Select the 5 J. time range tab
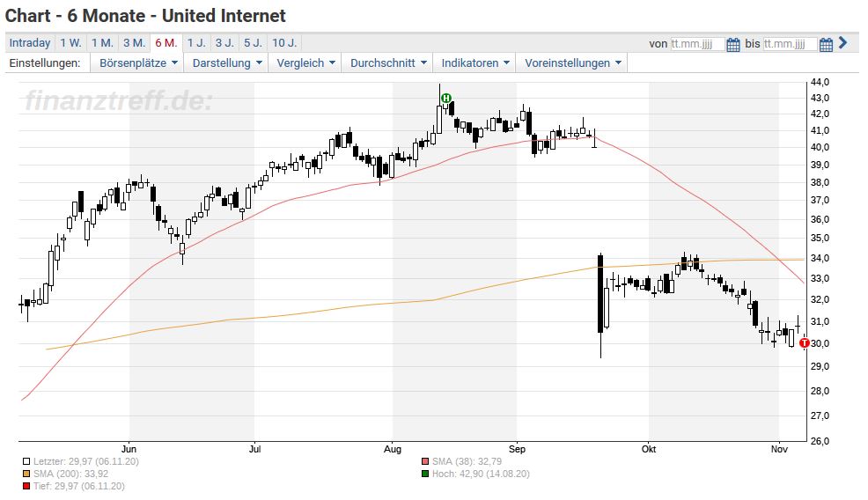This screenshot has height=500, width=868. point(253,43)
